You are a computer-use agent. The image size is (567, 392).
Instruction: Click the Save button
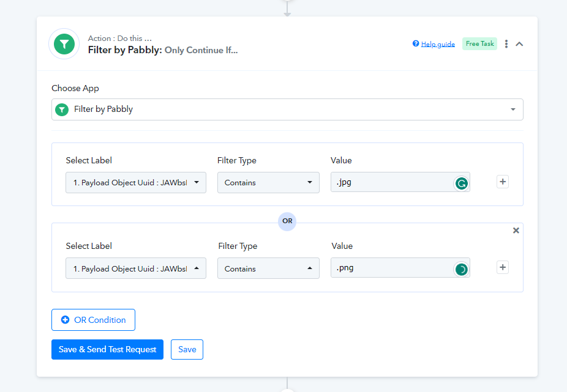187,349
